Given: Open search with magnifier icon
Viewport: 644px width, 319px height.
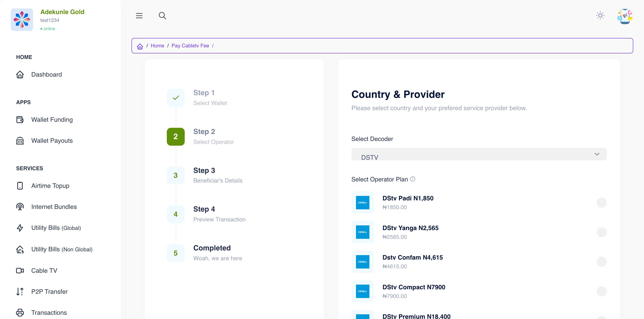Looking at the screenshot, I should [162, 16].
